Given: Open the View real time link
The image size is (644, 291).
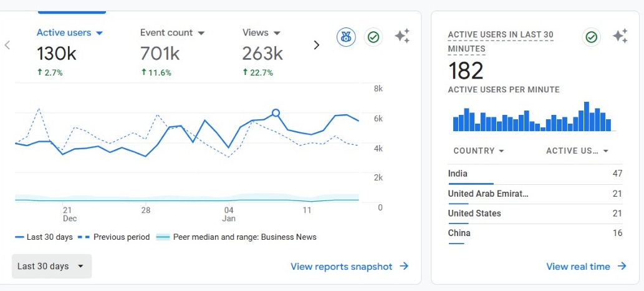Looking at the screenshot, I should tap(578, 267).
